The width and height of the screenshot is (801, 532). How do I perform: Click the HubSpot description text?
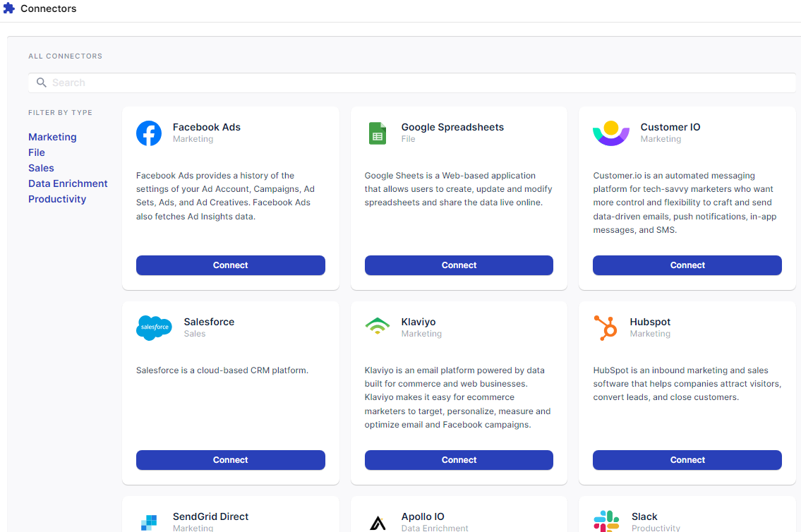click(x=687, y=383)
